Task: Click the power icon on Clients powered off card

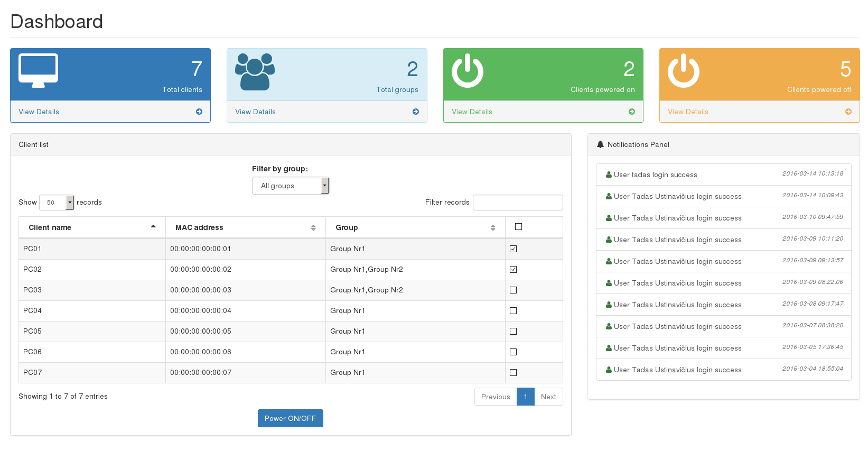Action: pos(684,70)
